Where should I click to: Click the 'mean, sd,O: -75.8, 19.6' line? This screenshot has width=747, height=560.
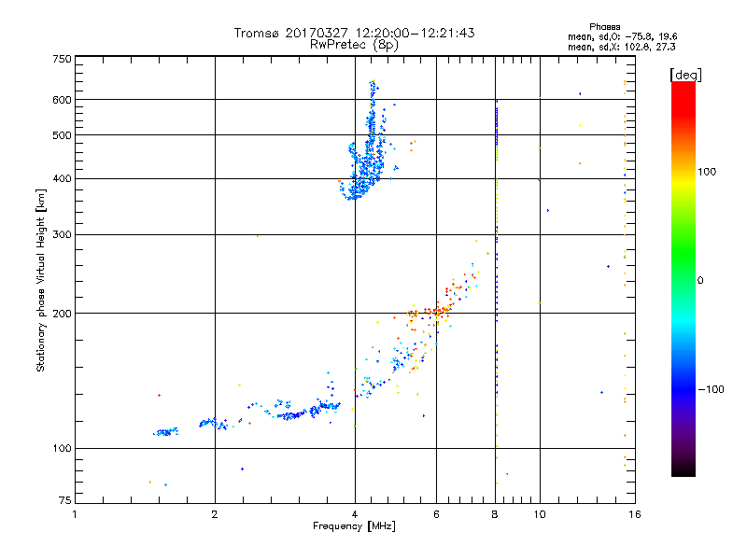622,36
